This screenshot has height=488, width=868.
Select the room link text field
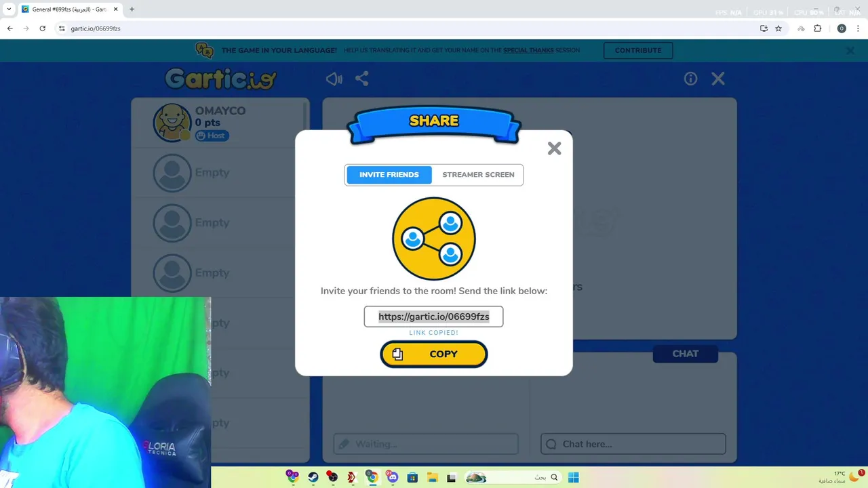coord(434,317)
